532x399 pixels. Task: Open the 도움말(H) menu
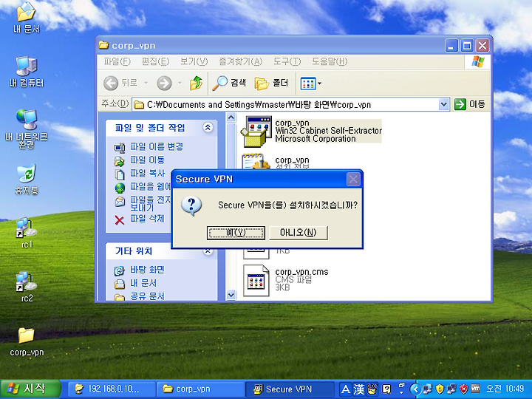[330, 61]
